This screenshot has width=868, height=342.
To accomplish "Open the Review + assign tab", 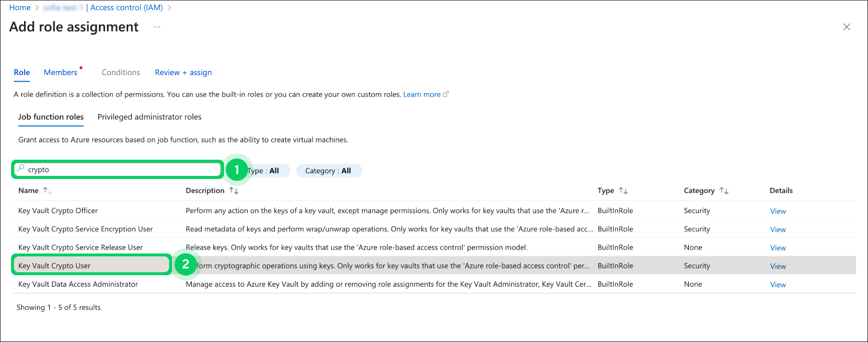I will tap(183, 72).
